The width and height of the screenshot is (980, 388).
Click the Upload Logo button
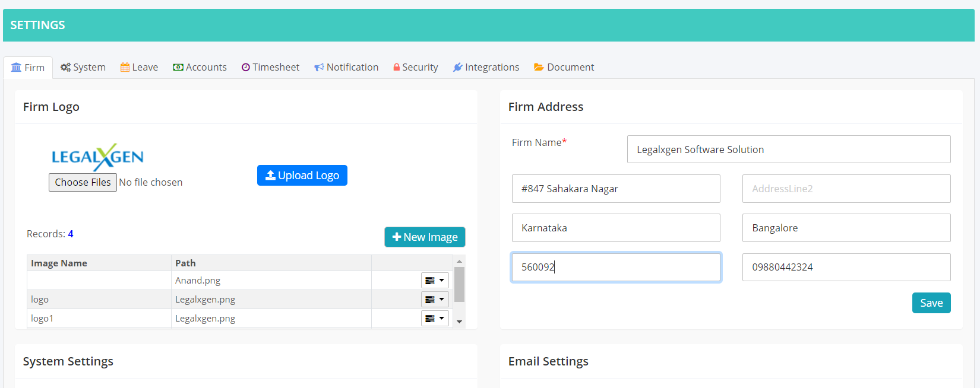[302, 176]
